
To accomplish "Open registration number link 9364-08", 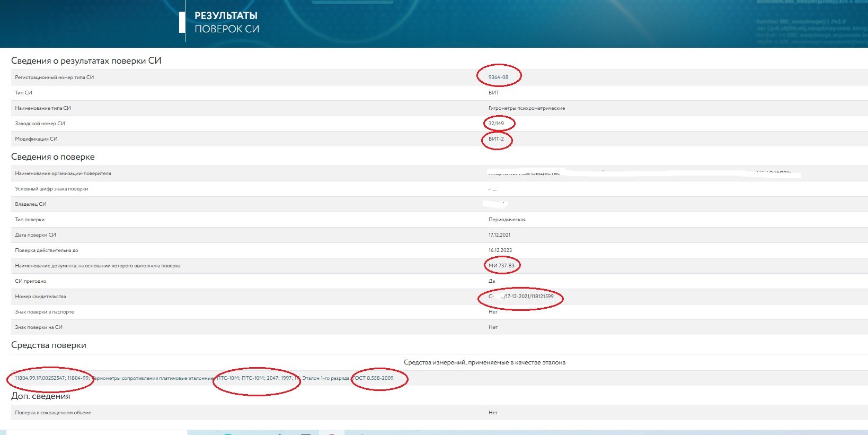I will click(498, 77).
